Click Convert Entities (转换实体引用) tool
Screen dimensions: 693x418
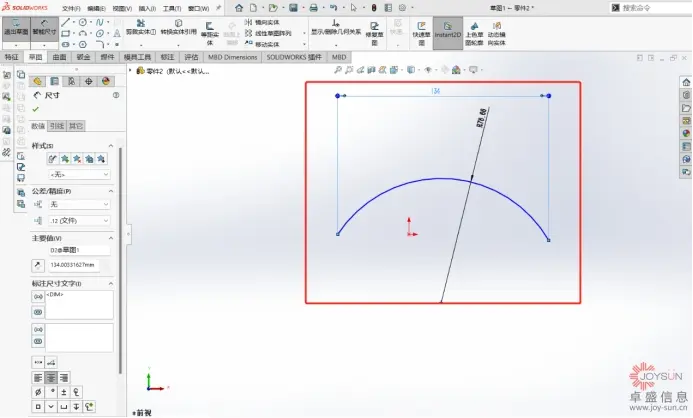(178, 27)
